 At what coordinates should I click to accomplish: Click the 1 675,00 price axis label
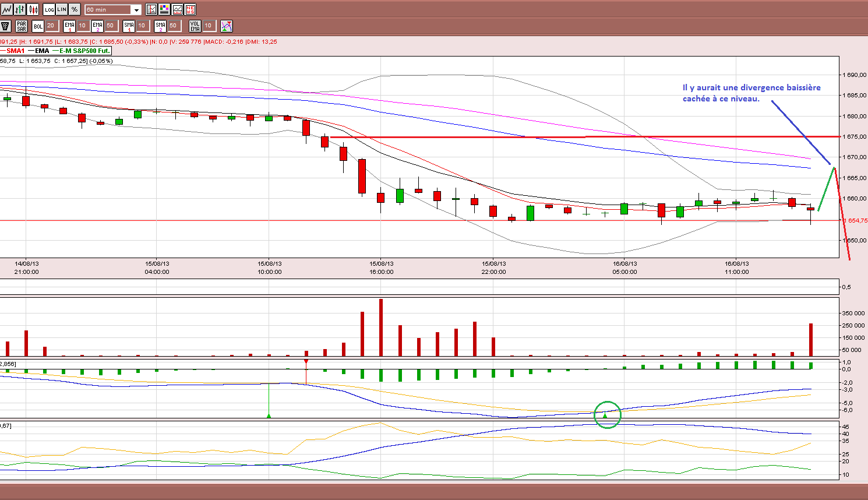855,136
